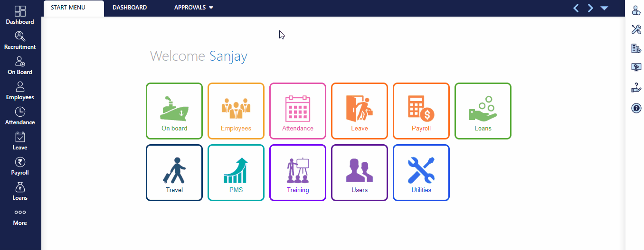Switch to the Dashboard tab
This screenshot has width=644, height=250.
(x=130, y=8)
